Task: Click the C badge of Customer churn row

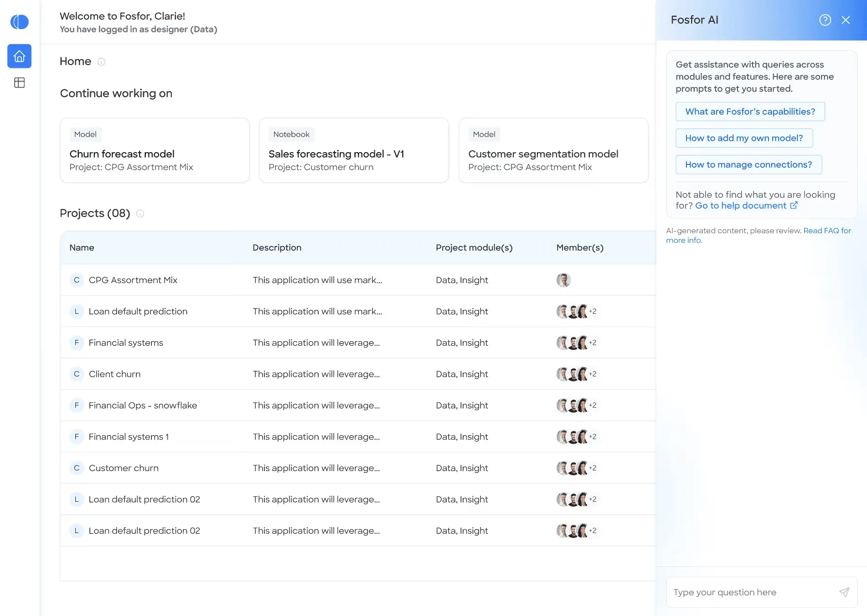Action: click(77, 468)
